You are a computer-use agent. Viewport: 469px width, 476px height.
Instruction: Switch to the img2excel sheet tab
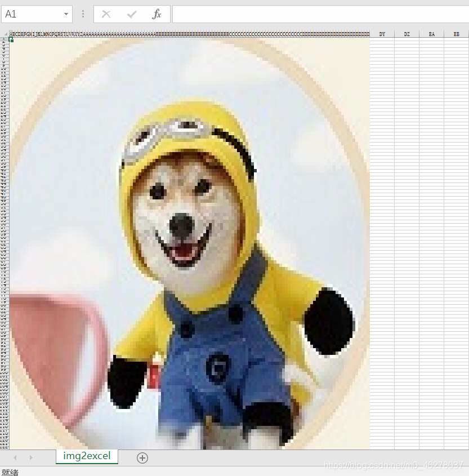pyautogui.click(x=87, y=456)
